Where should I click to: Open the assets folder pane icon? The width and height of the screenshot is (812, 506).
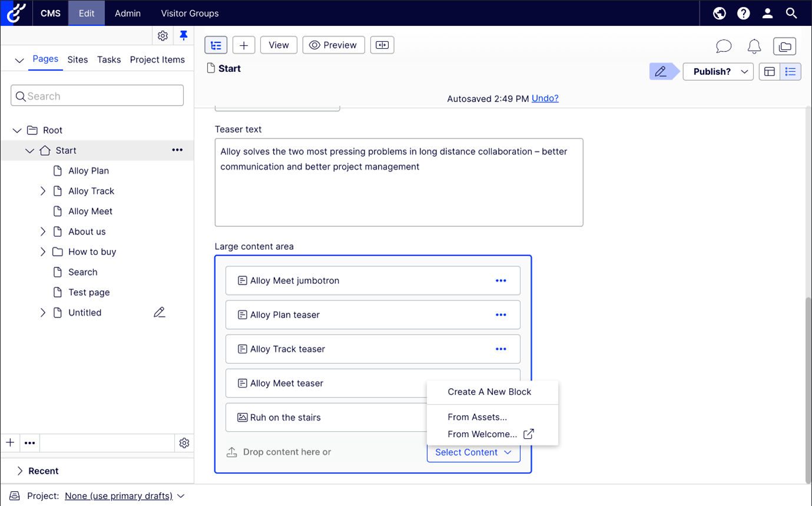(784, 46)
